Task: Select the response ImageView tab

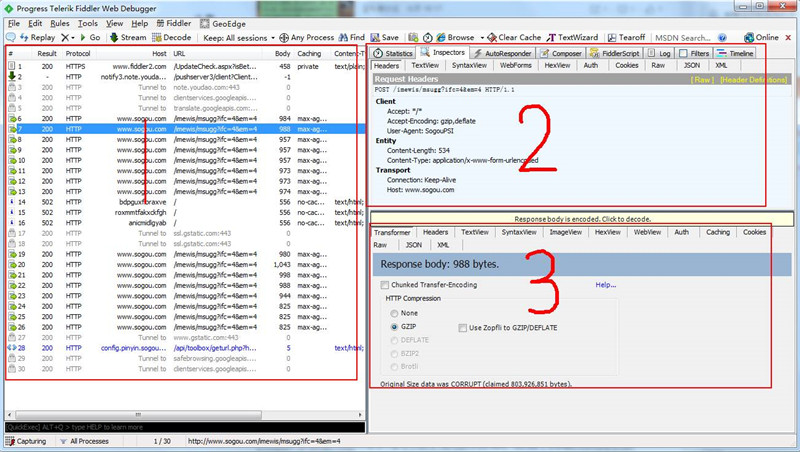Action: click(565, 232)
